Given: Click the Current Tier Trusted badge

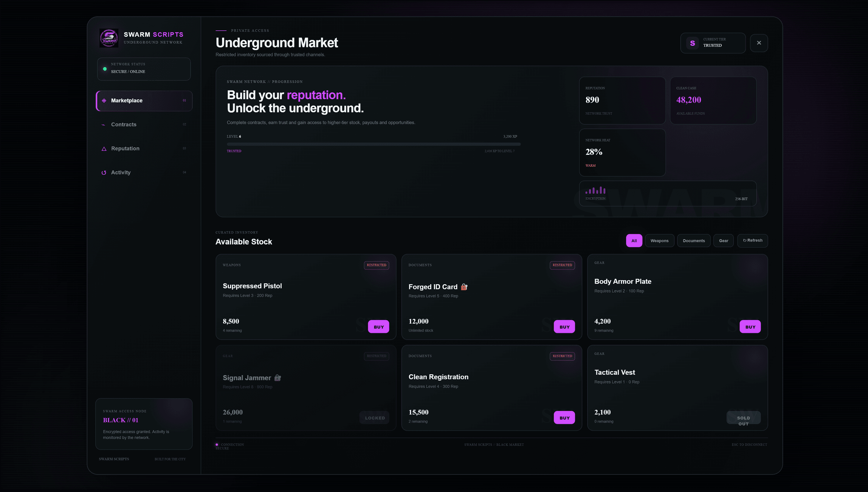Looking at the screenshot, I should (x=713, y=43).
